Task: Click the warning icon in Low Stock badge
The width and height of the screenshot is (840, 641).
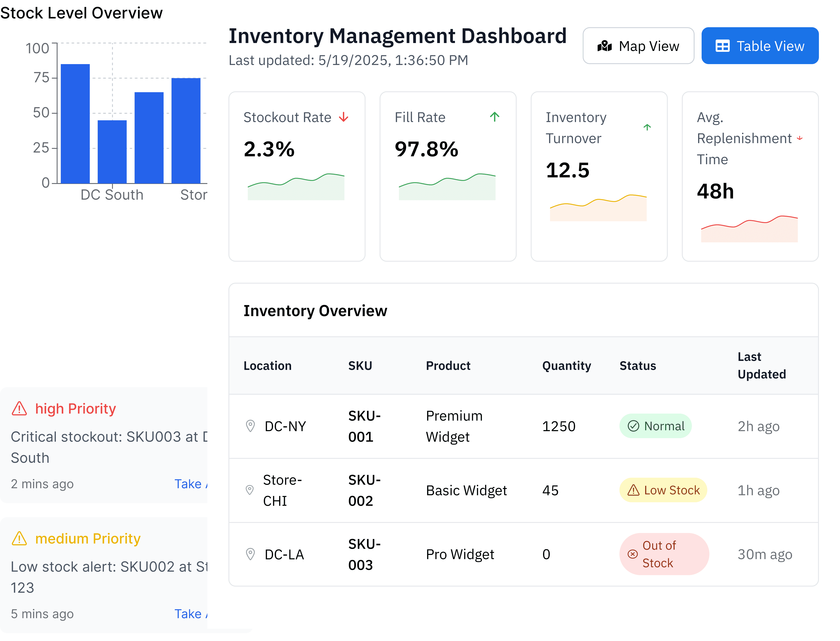Action: (633, 490)
